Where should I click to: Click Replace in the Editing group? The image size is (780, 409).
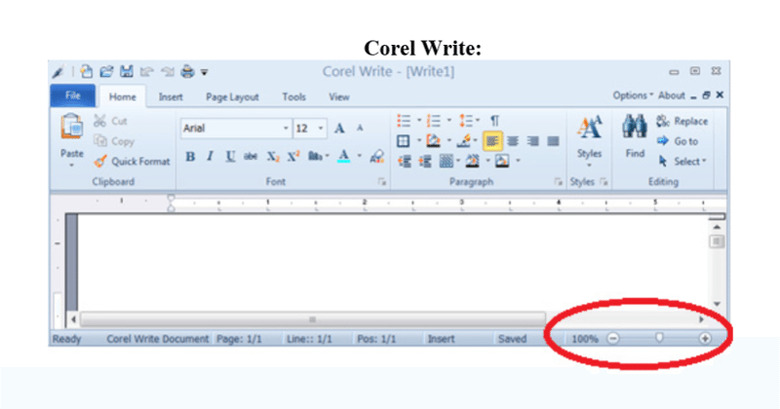click(x=682, y=121)
